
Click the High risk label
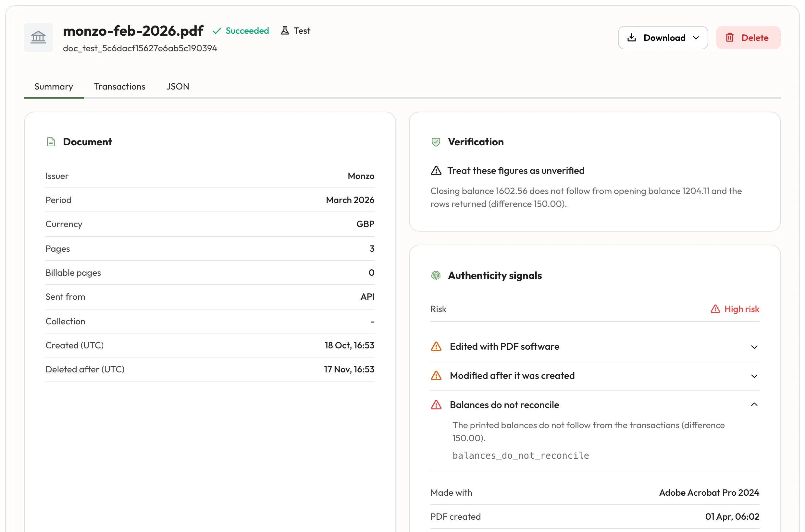741,309
